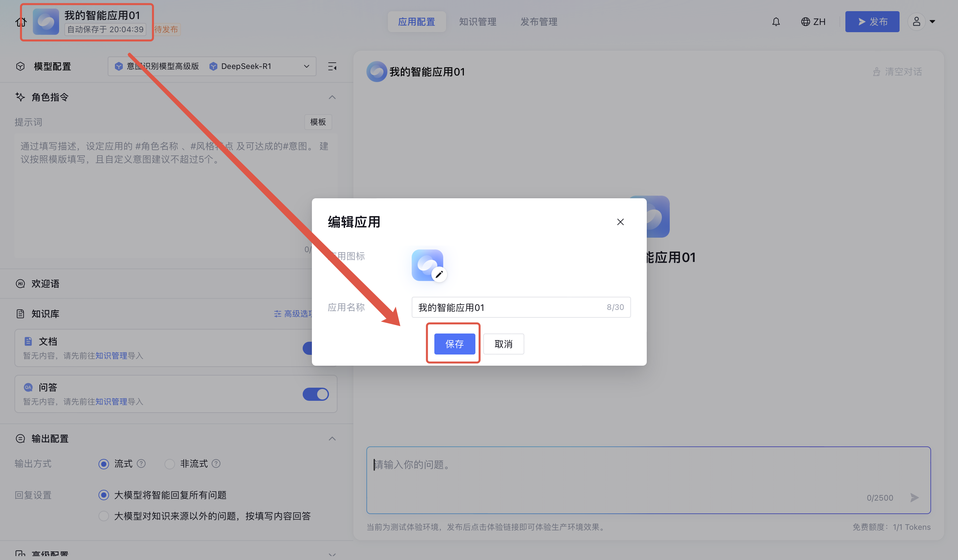Screen dimensions: 958x560
Task: Click the user avatar icon
Action: [x=916, y=22]
